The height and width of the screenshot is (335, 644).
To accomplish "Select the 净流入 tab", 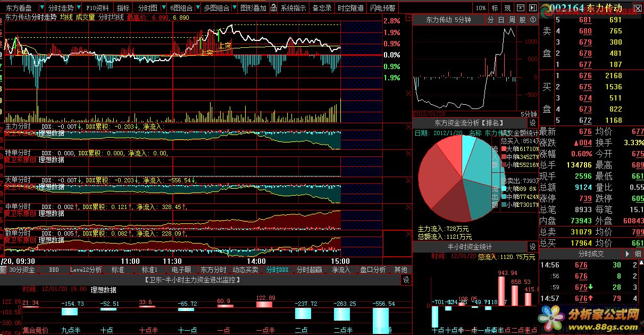I will click(x=341, y=270).
